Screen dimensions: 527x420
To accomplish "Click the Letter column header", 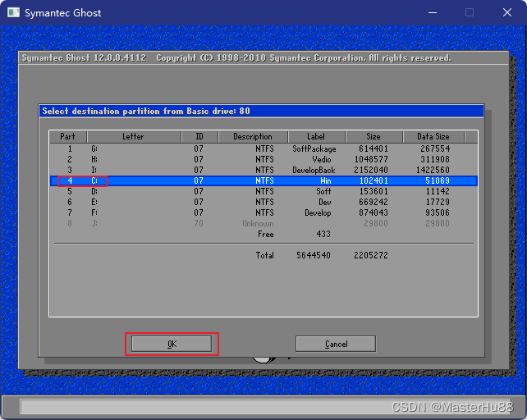I will (x=134, y=137).
